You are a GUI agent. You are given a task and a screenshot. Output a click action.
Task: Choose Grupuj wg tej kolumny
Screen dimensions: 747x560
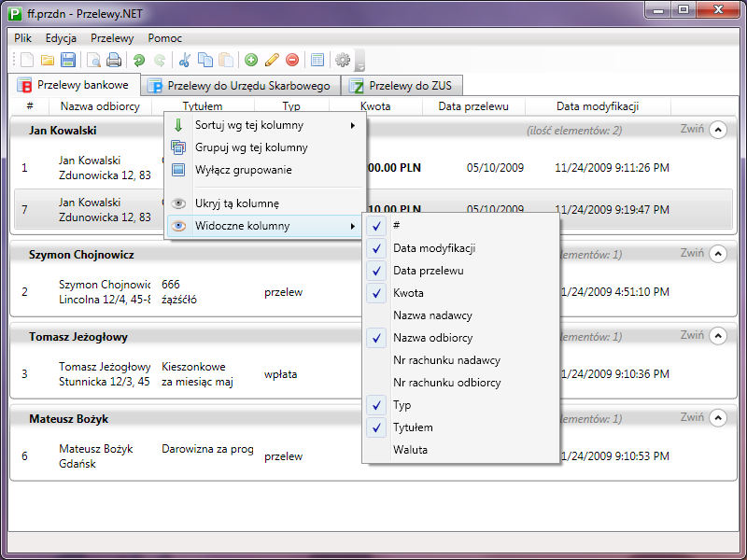pos(265,147)
